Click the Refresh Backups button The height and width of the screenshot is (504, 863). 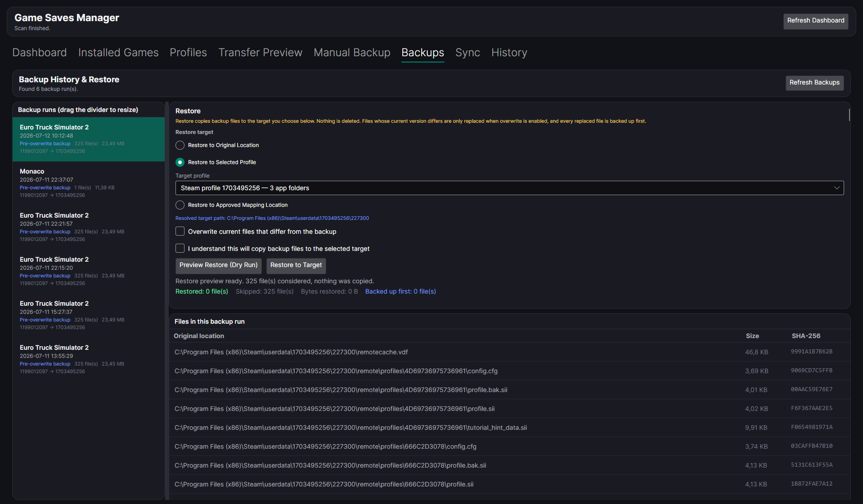pyautogui.click(x=814, y=83)
